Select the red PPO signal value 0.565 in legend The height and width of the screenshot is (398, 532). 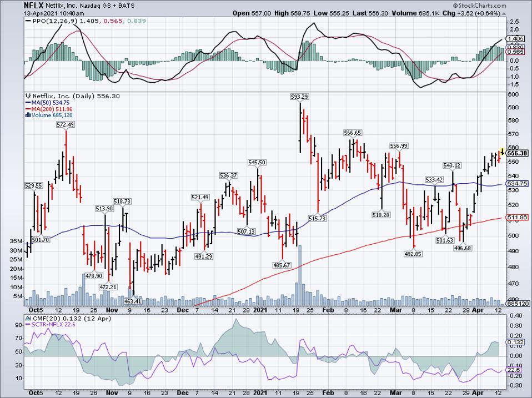click(113, 21)
